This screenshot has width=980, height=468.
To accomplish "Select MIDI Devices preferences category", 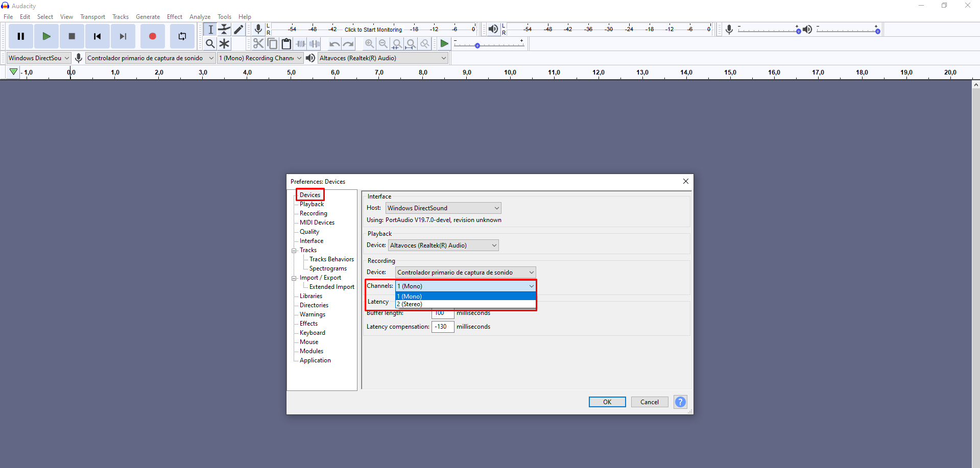I will (x=317, y=223).
